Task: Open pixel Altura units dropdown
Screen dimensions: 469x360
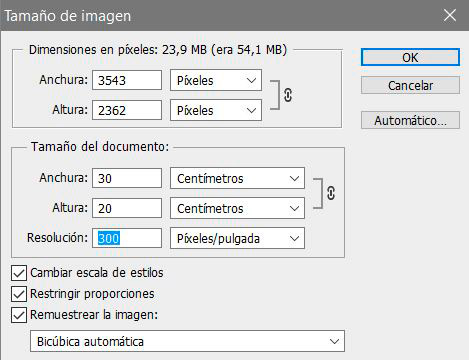Action: coord(216,110)
